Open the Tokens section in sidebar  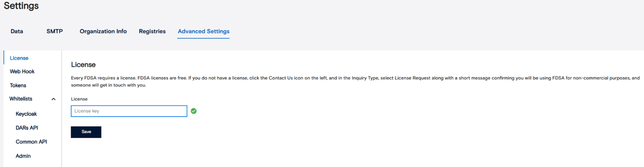(18, 86)
